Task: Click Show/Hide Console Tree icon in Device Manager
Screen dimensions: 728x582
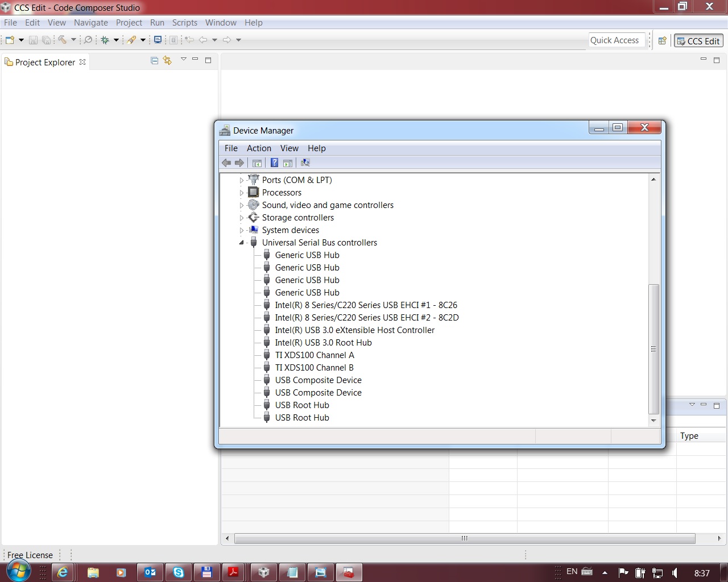Action: point(257,163)
